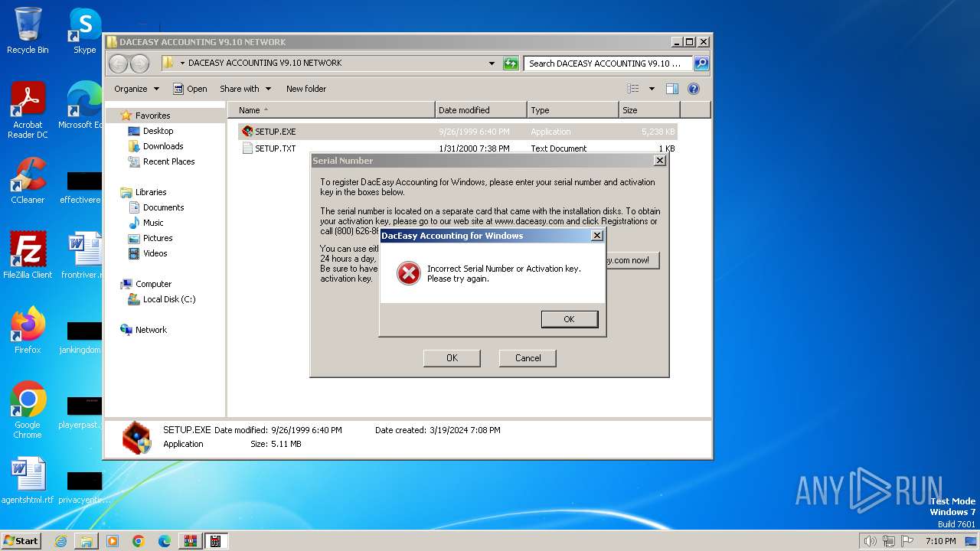Screen dimensions: 980x551
Task: Select Libraries in navigation pane
Action: coord(151,192)
